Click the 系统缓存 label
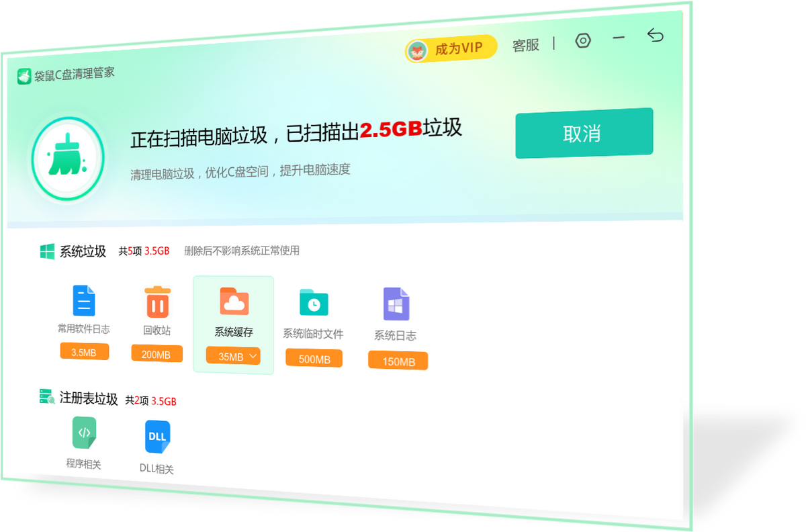 coord(234,332)
